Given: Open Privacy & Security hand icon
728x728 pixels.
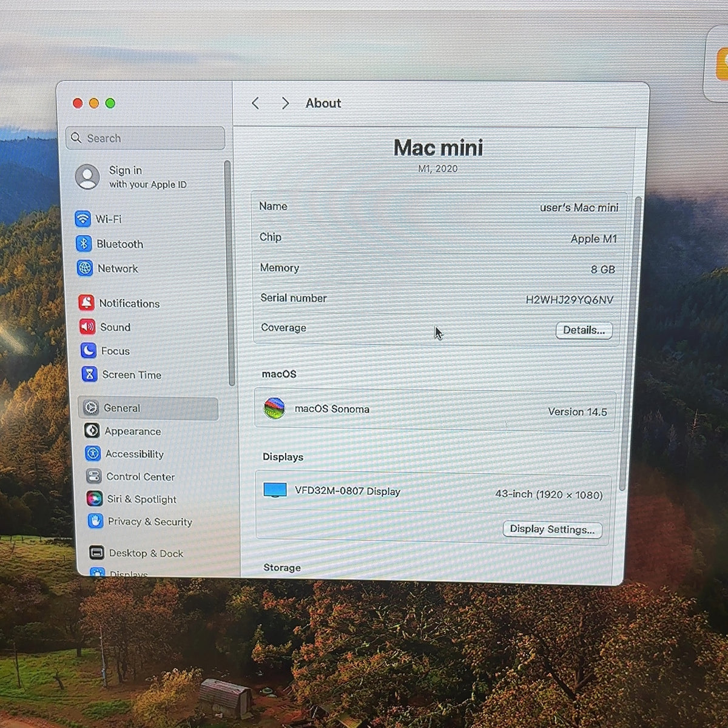Looking at the screenshot, I should pos(95,521).
